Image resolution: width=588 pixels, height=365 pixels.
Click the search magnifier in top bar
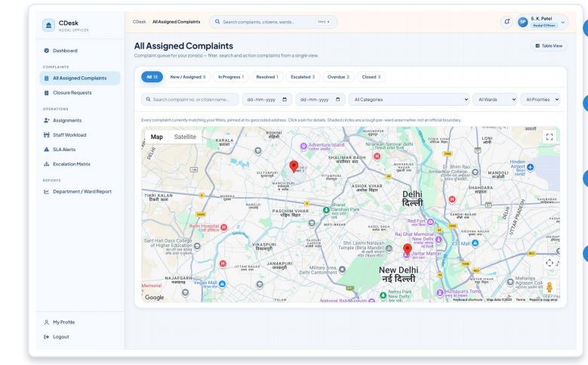(x=217, y=22)
